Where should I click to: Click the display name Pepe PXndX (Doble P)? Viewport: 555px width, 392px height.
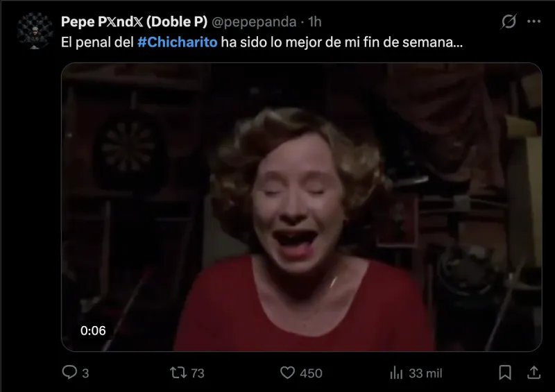[134, 22]
